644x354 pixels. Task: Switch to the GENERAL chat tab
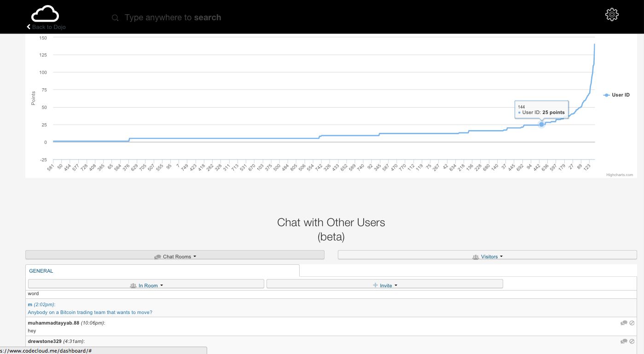click(x=41, y=271)
